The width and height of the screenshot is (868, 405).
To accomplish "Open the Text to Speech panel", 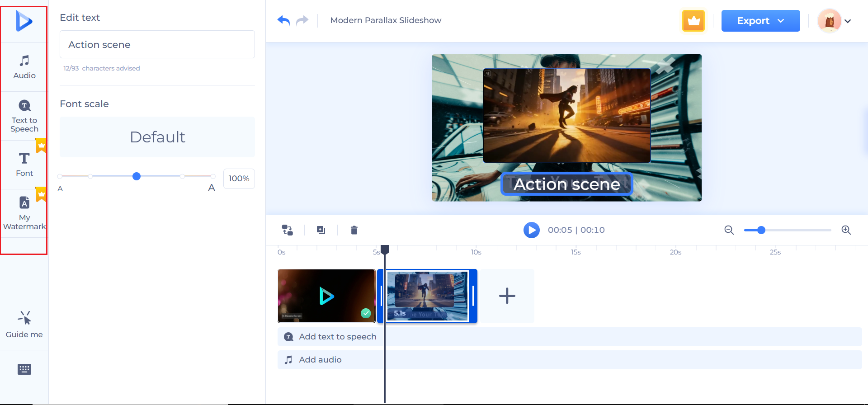I will (24, 116).
